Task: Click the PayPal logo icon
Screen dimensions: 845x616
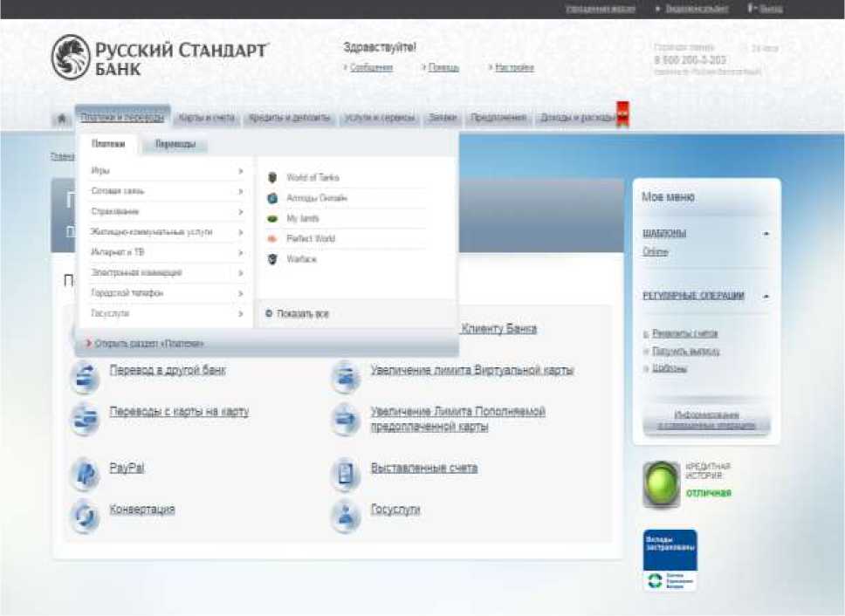Action: coord(86,473)
